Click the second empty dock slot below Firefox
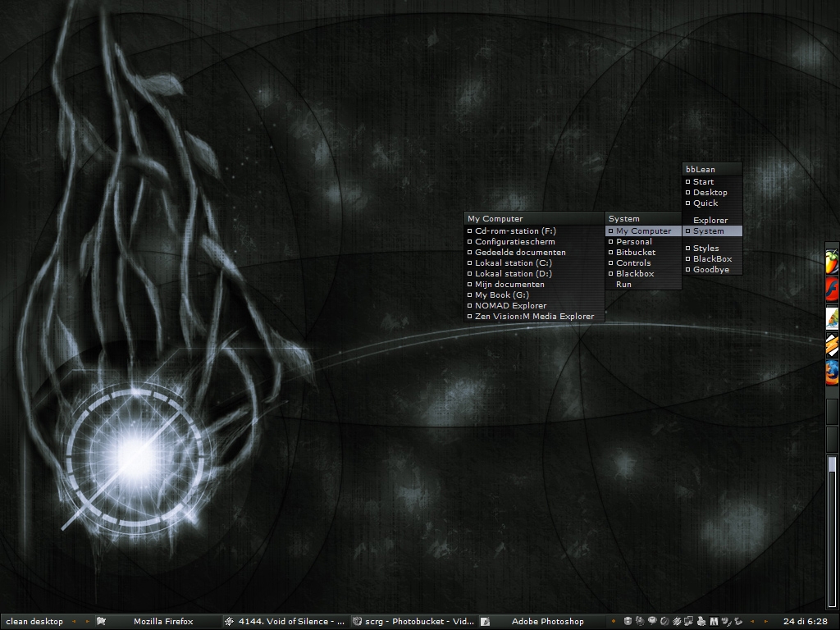The width and height of the screenshot is (840, 630). click(x=832, y=440)
